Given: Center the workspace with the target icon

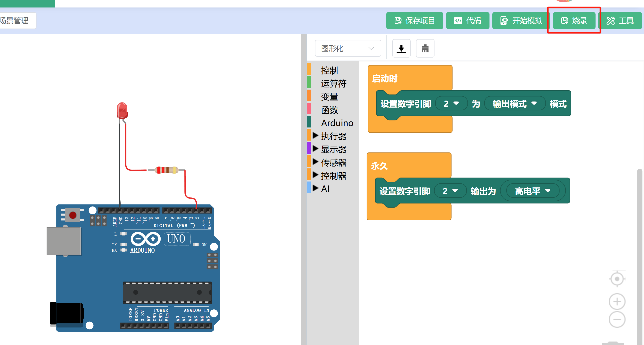Looking at the screenshot, I should point(617,279).
